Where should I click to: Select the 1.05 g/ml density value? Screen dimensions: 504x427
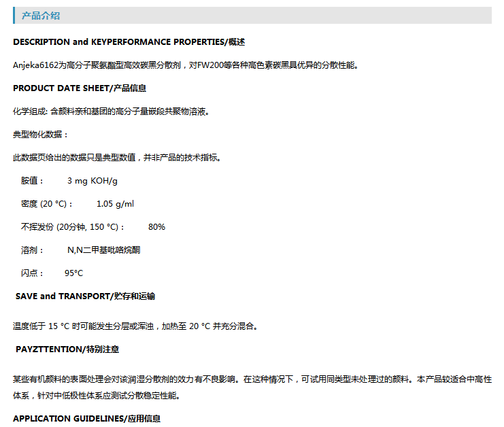tap(115, 204)
